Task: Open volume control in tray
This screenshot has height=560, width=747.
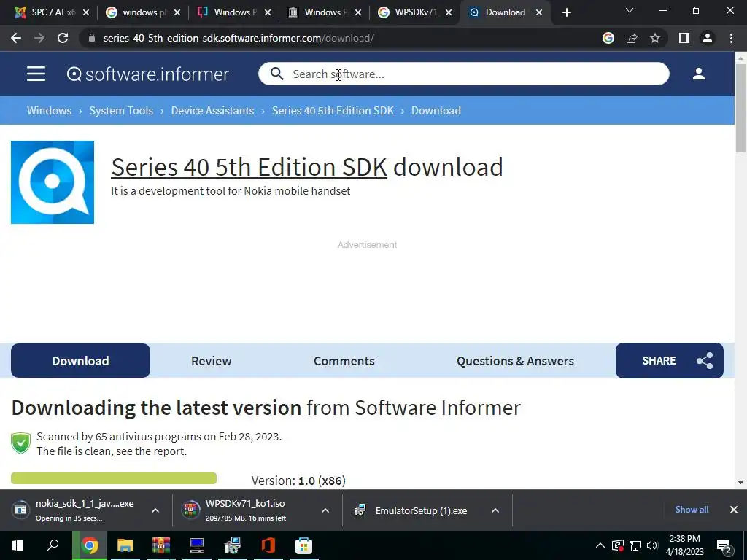Action: (652, 545)
